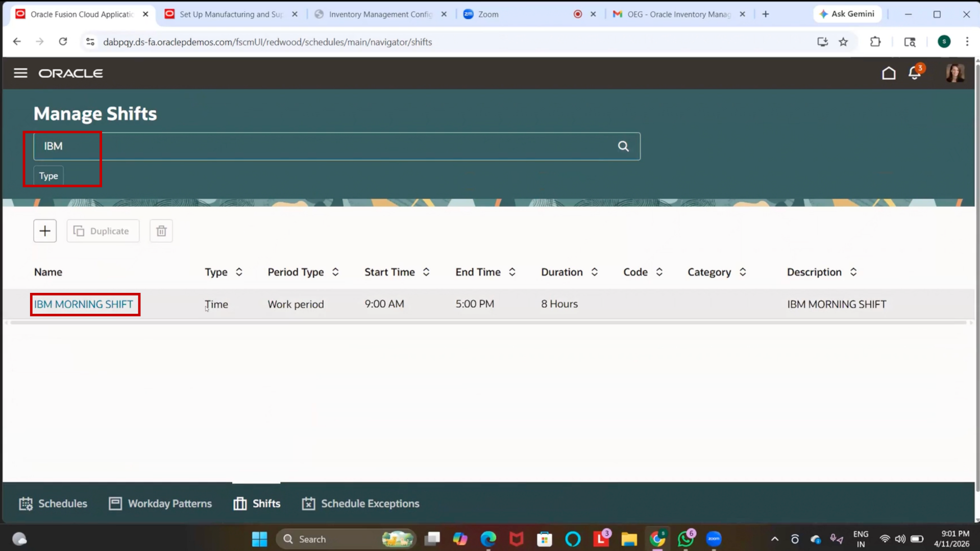Click the Work period cell
980x551 pixels.
click(x=296, y=304)
